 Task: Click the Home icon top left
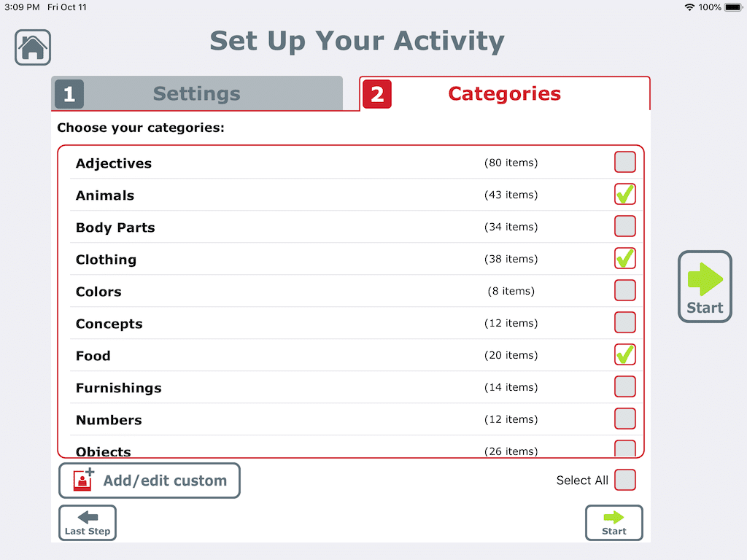32,47
